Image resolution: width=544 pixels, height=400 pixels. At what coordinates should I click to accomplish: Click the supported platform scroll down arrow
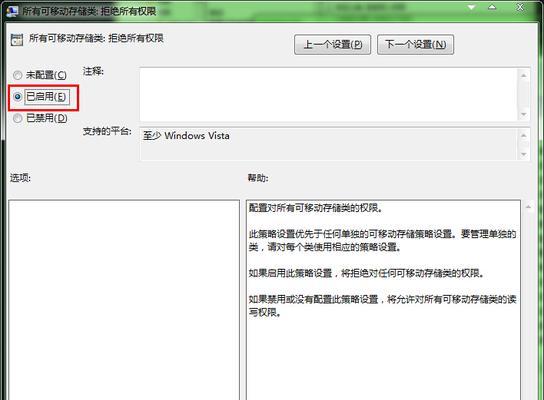(x=524, y=154)
